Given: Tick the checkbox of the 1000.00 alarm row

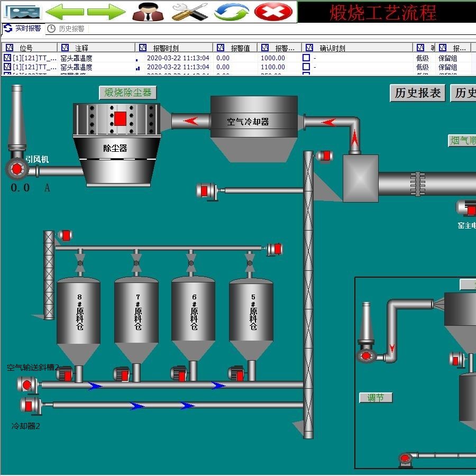Looking at the screenshot, I should [306, 58].
